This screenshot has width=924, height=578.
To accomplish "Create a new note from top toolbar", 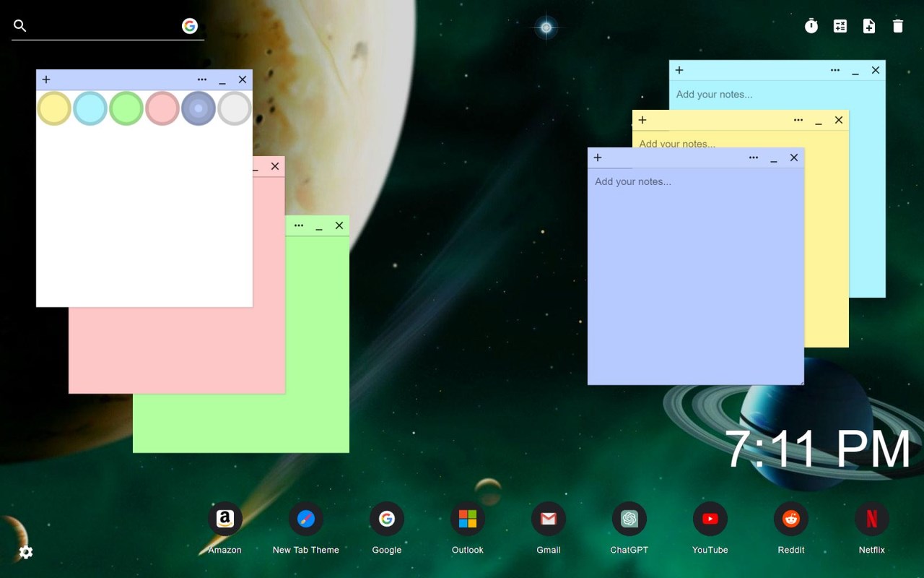I will 869,26.
